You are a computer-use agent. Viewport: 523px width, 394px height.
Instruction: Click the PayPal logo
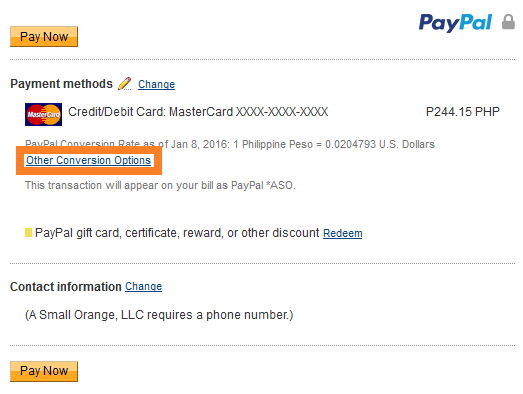455,22
